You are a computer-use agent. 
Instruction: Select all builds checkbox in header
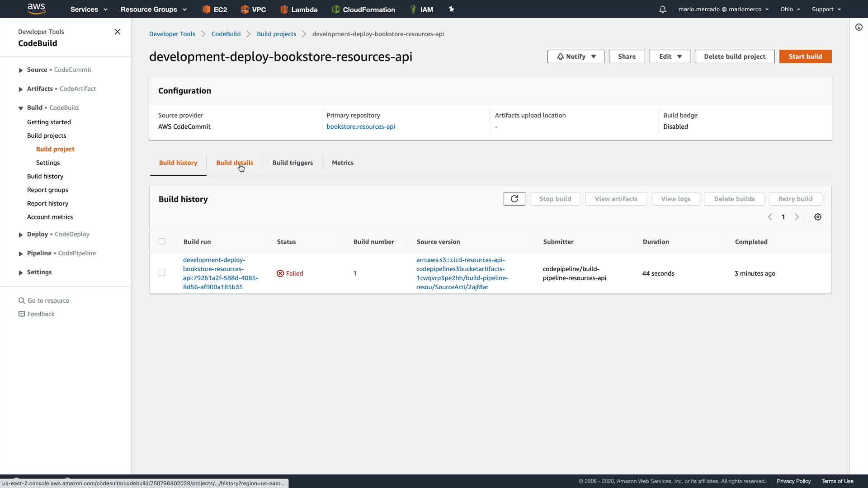pyautogui.click(x=162, y=241)
